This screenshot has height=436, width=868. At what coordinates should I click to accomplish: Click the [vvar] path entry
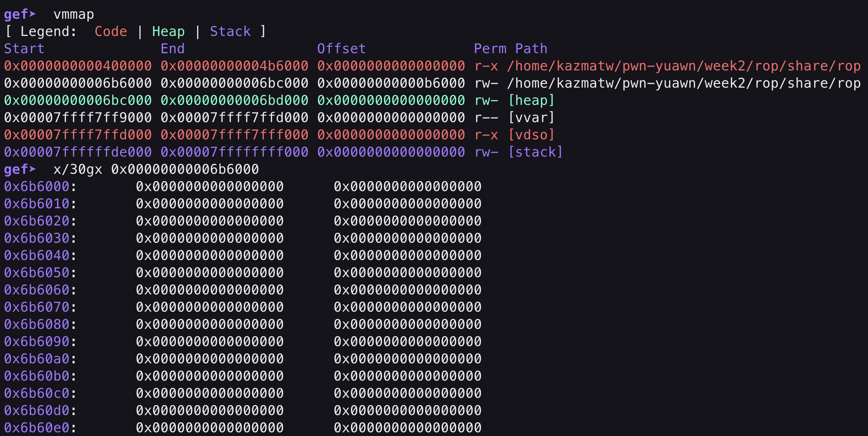tap(531, 118)
